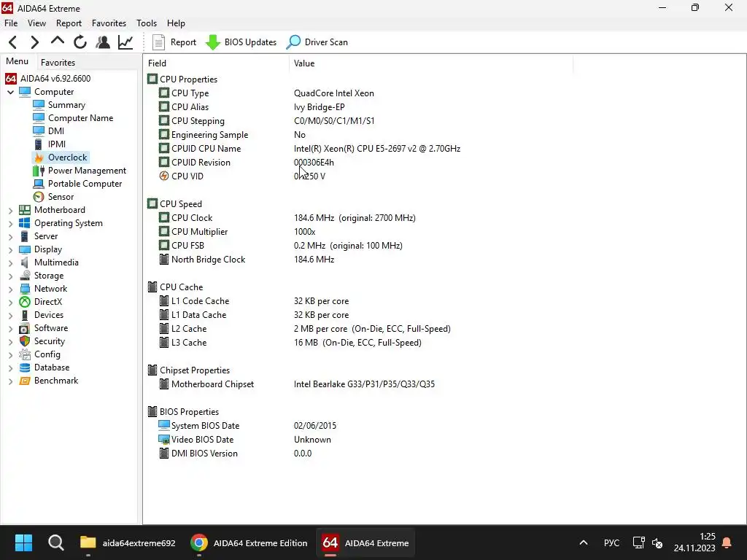Go back with the left arrow toolbar icon
Screen dimensions: 747x560
pyautogui.click(x=13, y=42)
